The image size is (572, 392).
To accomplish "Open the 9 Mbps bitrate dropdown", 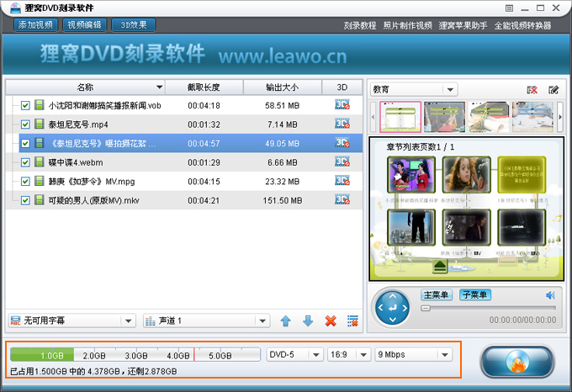I will pos(413,355).
